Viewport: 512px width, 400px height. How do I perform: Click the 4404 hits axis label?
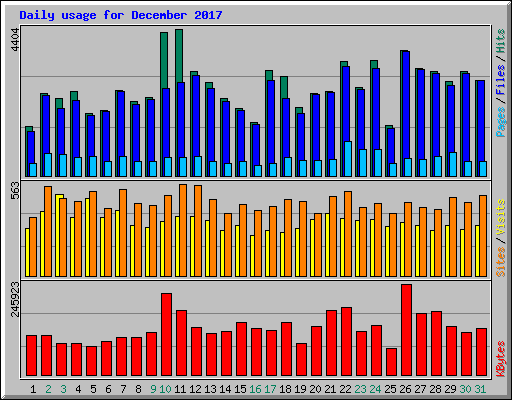click(x=15, y=40)
